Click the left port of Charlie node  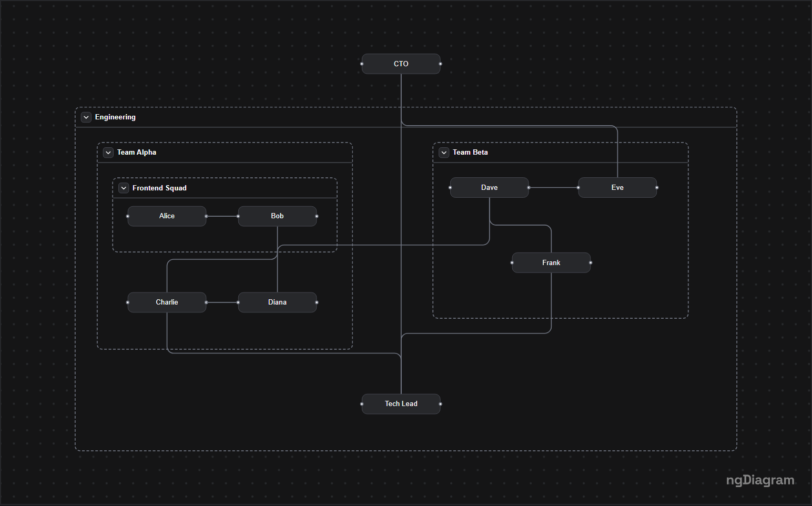pyautogui.click(x=128, y=302)
